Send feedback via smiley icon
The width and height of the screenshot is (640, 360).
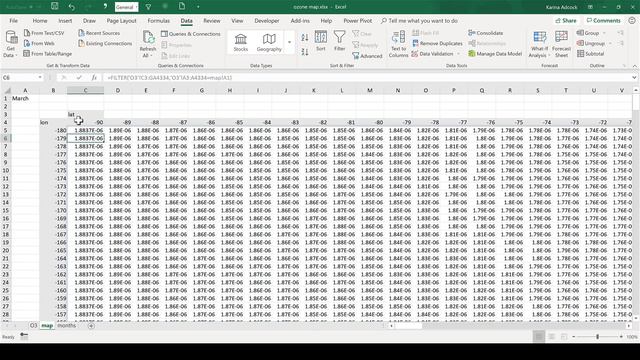[632, 20]
